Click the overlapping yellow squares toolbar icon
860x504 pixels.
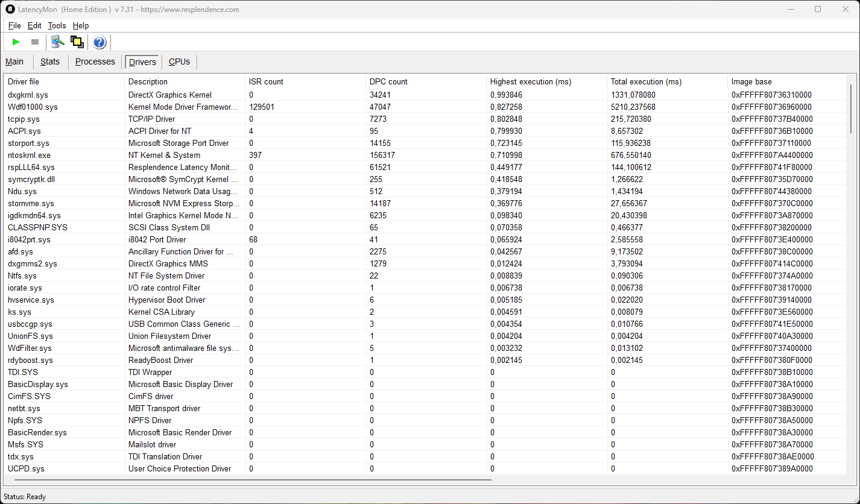coord(77,42)
